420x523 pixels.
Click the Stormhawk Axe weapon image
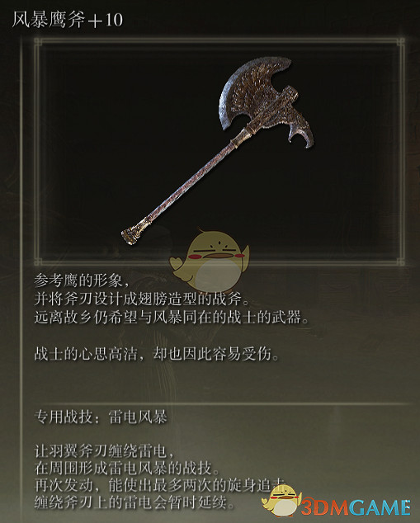click(217, 150)
